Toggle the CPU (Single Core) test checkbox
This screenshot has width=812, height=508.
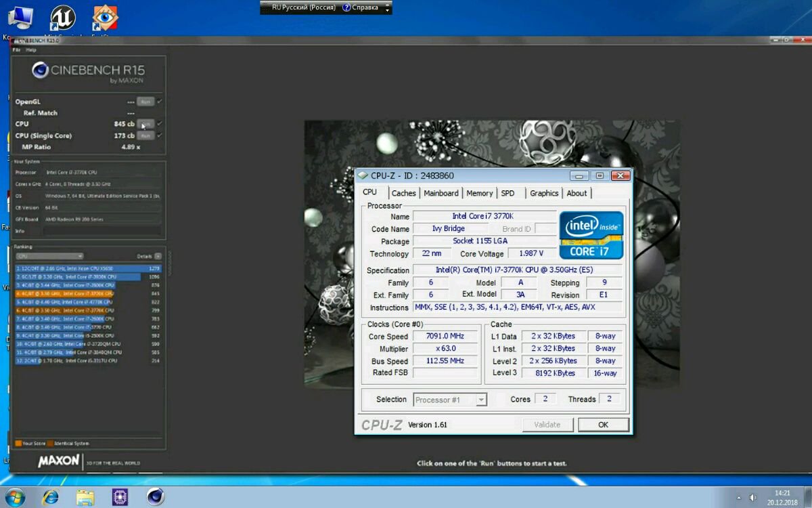(x=160, y=135)
